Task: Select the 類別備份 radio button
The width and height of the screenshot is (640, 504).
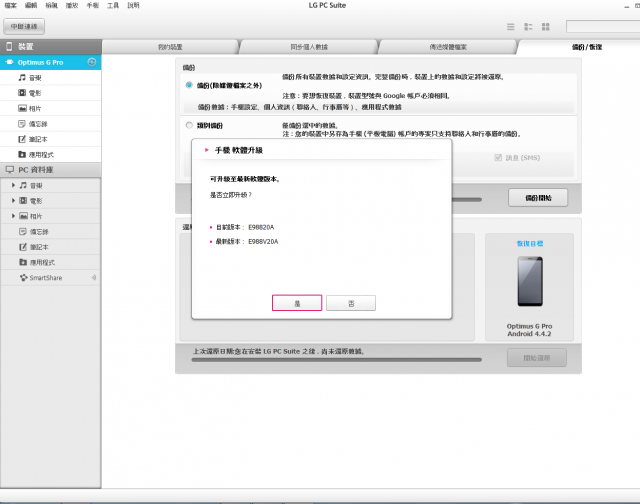Action: (189, 125)
